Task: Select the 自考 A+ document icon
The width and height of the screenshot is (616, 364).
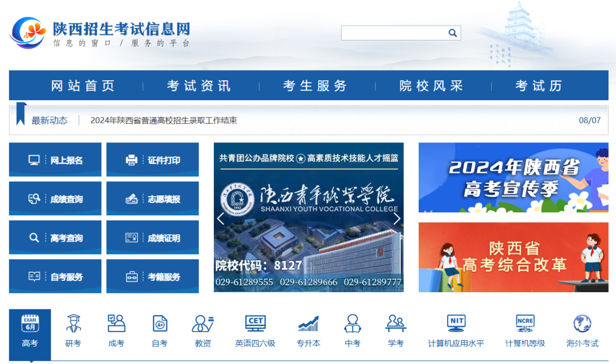Action: click(160, 324)
